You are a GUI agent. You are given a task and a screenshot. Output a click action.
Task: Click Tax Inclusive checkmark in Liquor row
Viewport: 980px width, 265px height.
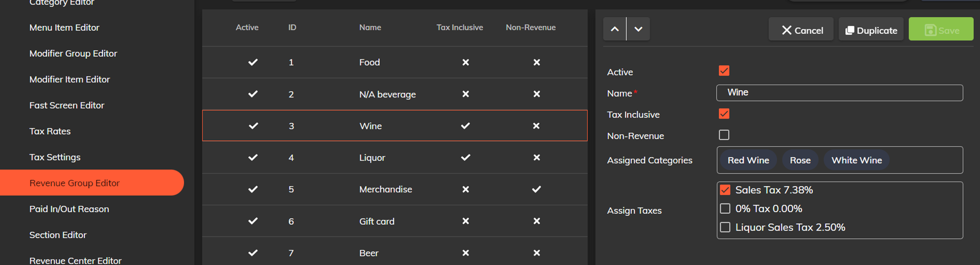coord(465,158)
